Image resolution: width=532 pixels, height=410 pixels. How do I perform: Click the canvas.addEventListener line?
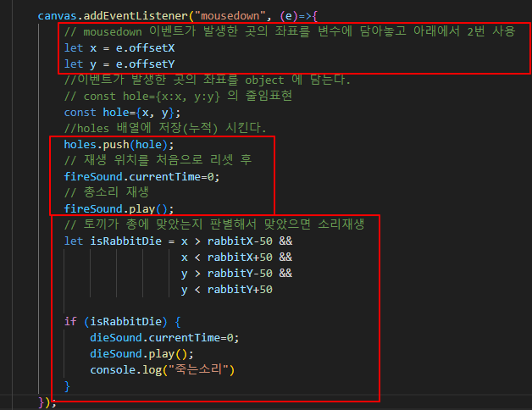(177, 16)
